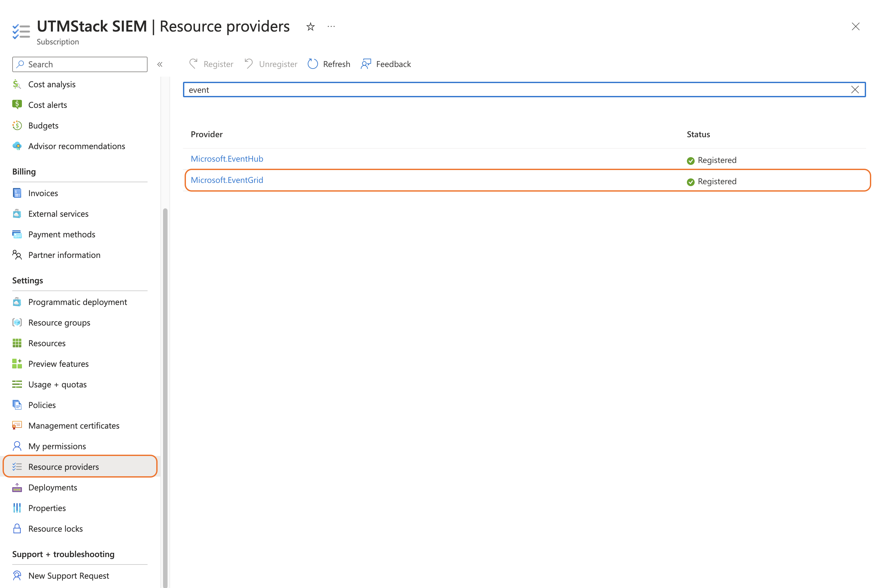
Task: Click the Refresh icon in the toolbar
Action: [x=313, y=64]
